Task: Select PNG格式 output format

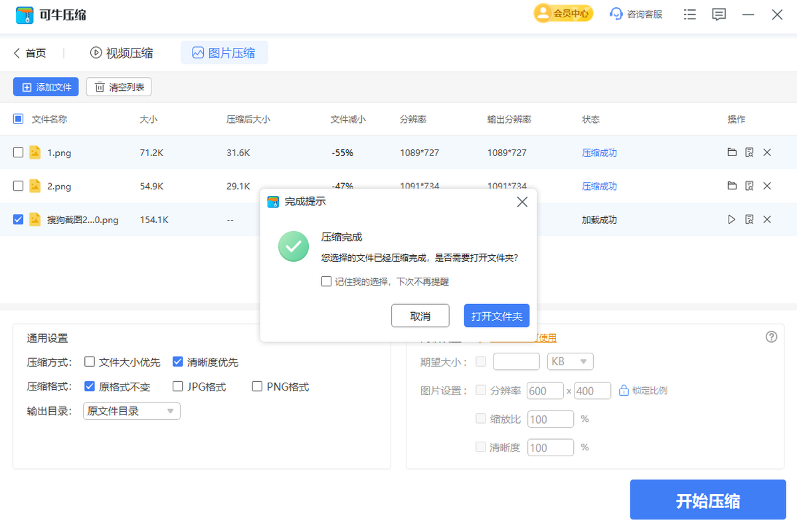Action: (x=257, y=387)
